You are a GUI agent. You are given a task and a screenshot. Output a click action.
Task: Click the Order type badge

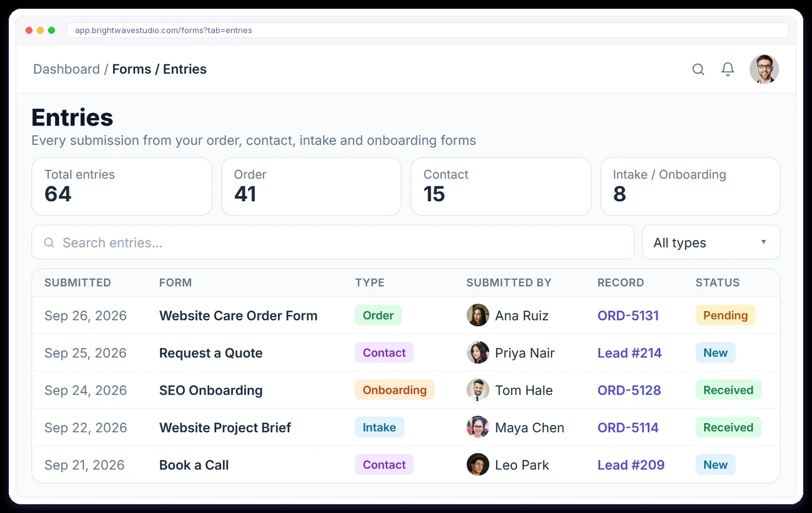pyautogui.click(x=378, y=315)
